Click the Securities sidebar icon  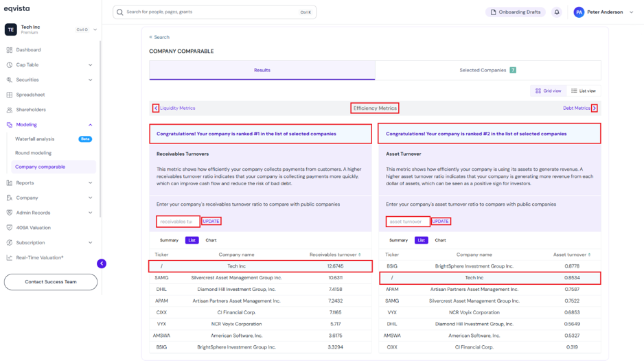coord(10,80)
